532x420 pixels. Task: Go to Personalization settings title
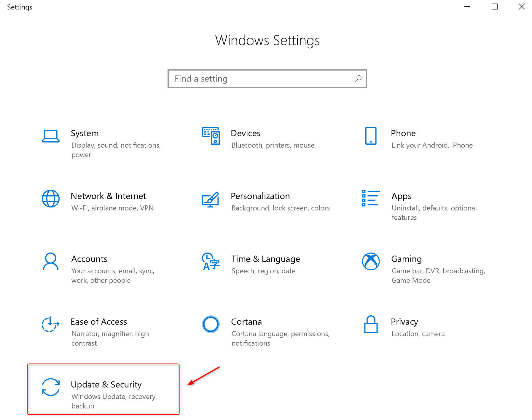tap(260, 196)
